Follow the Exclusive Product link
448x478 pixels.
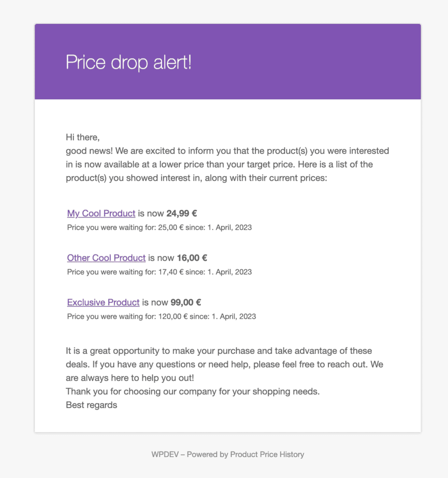coord(103,302)
